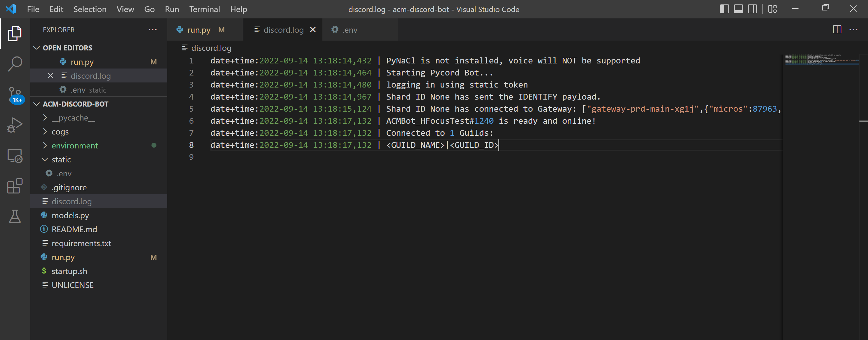Split the editor to the right
The width and height of the screenshot is (868, 340).
pos(837,29)
